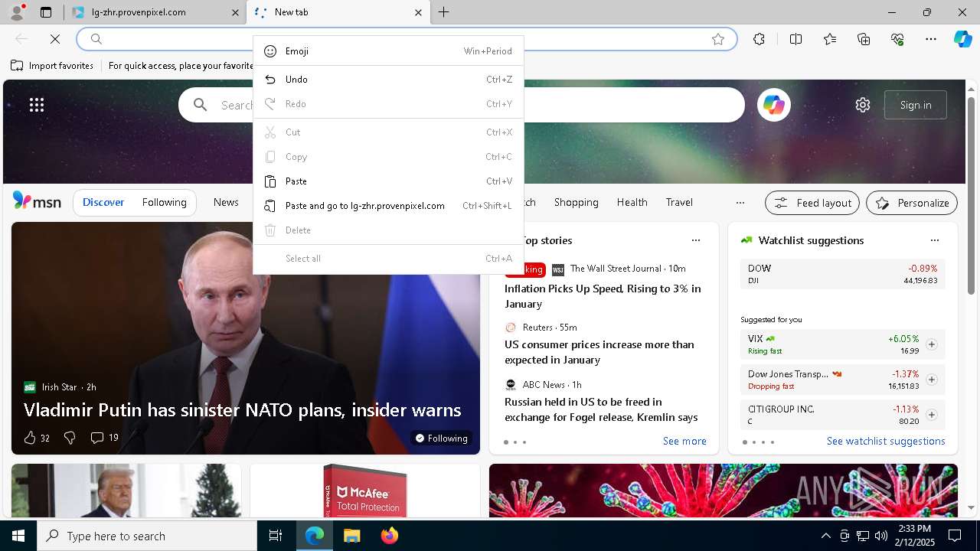
Task: Launch Firefox from taskbar
Action: click(x=390, y=536)
